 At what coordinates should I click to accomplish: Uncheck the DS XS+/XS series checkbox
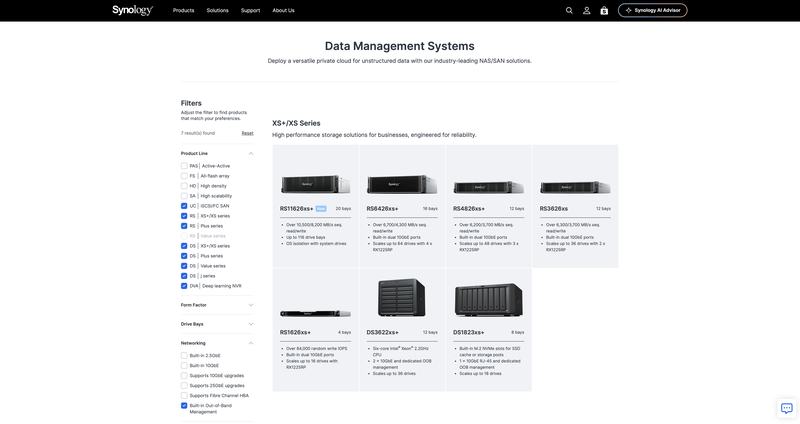click(x=184, y=246)
